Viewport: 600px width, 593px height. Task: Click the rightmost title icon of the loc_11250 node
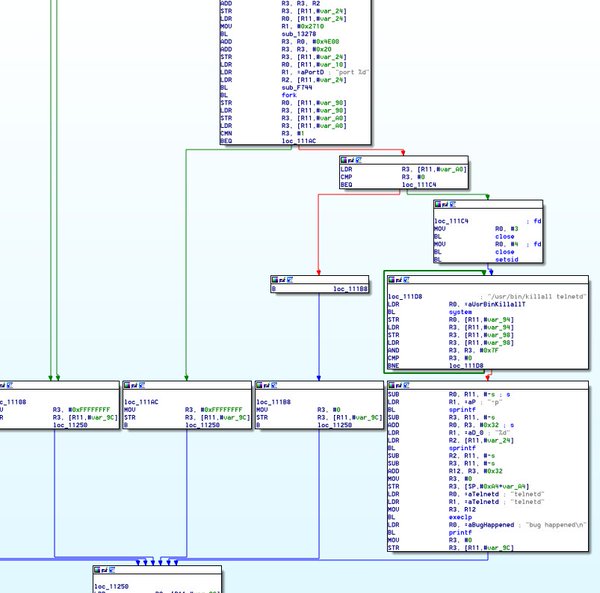[112, 570]
